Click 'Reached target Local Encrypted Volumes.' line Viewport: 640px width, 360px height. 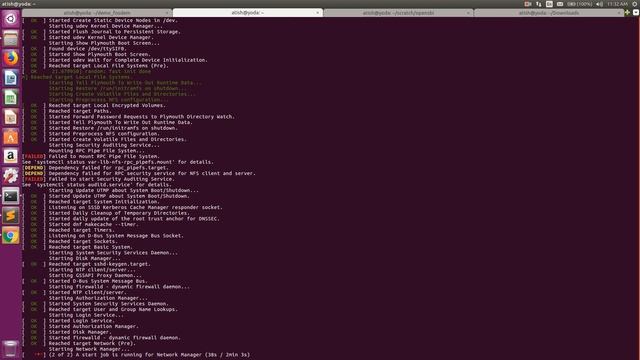pos(107,105)
